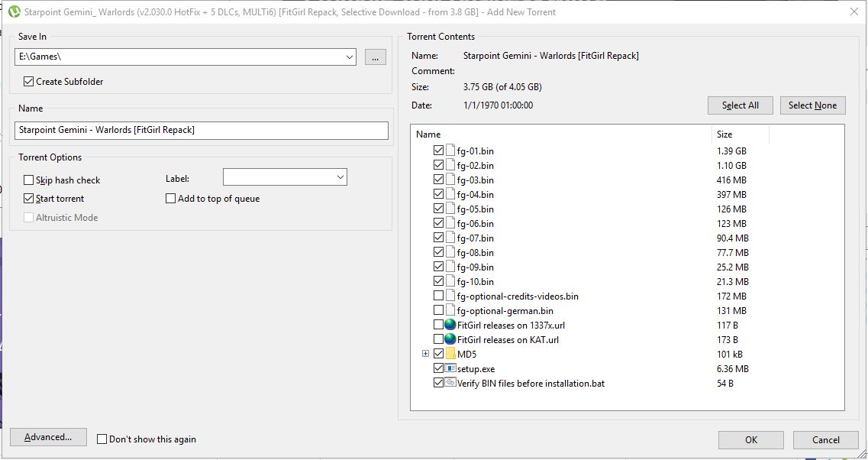Click the fg-10.bin file icon
This screenshot has width=868, height=460.
pyautogui.click(x=450, y=281)
